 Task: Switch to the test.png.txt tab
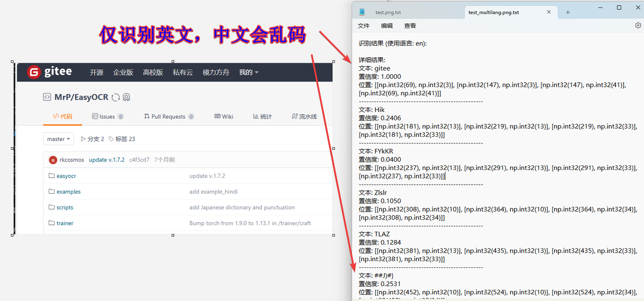click(388, 12)
